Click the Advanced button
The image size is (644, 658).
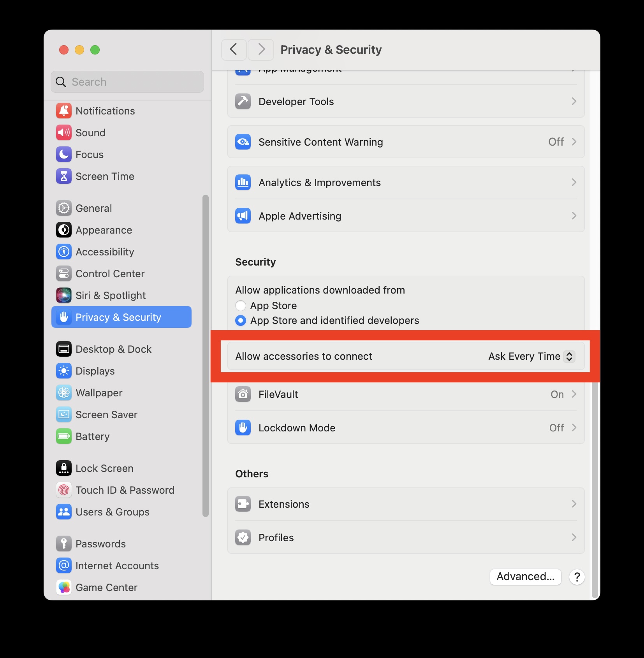point(525,577)
